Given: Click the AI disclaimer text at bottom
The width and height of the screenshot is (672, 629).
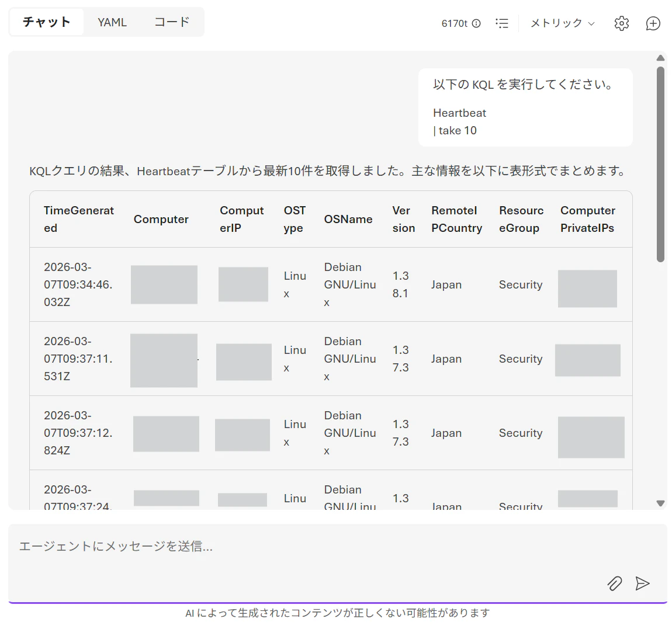Looking at the screenshot, I should [x=337, y=613].
